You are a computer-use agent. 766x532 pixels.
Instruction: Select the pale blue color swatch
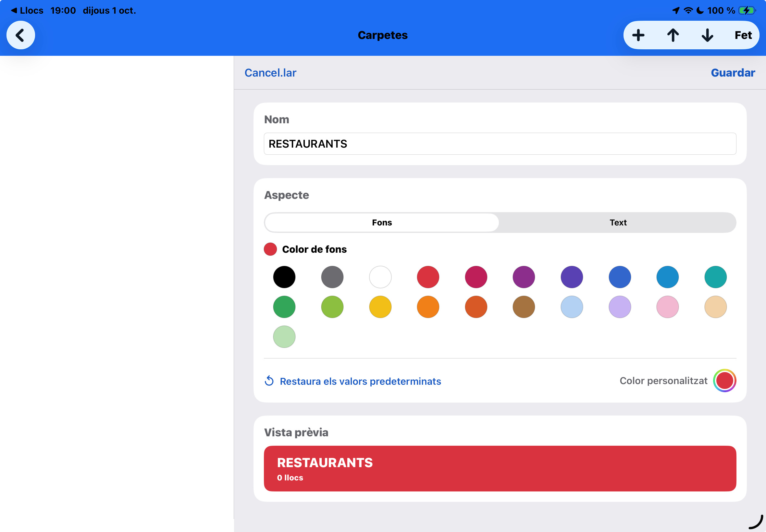click(572, 307)
